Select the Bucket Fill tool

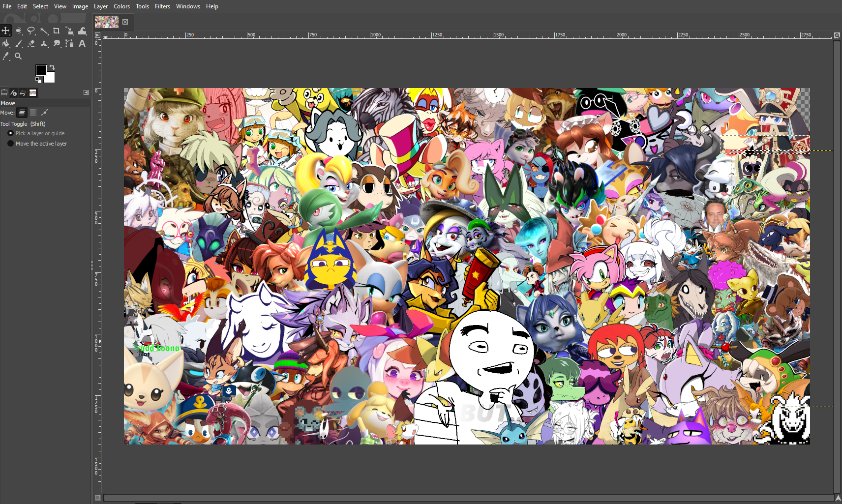click(5, 43)
